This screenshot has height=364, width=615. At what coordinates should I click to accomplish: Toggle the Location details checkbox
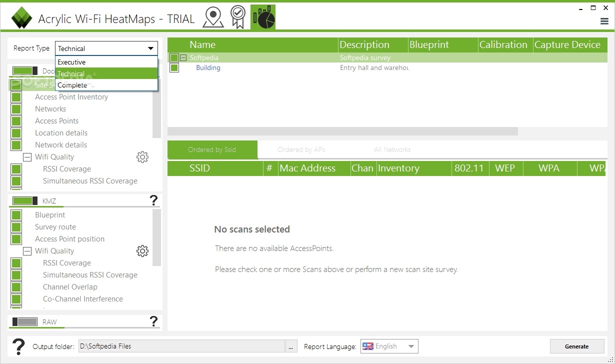click(16, 133)
